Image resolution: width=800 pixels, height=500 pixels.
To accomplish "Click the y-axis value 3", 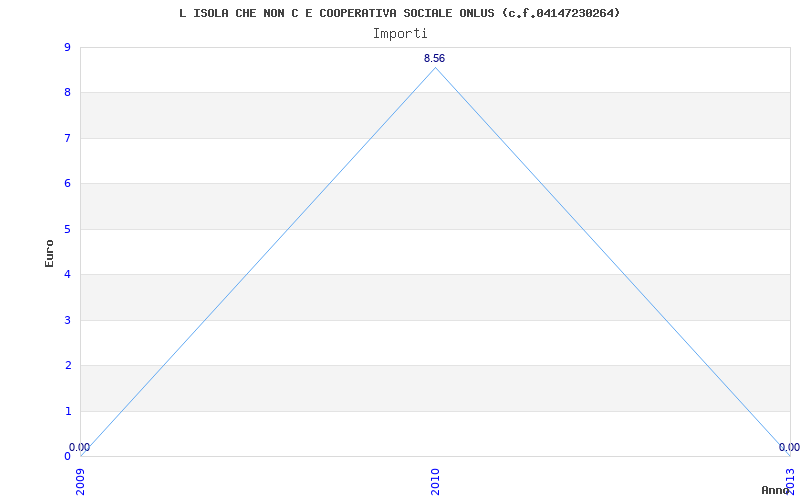I will [x=67, y=320].
